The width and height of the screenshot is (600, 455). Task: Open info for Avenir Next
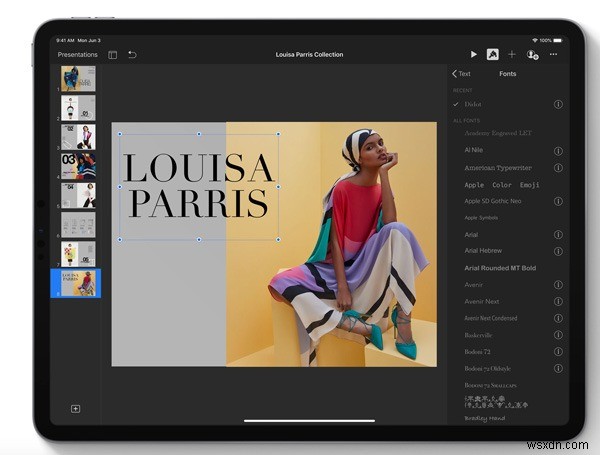coord(558,302)
